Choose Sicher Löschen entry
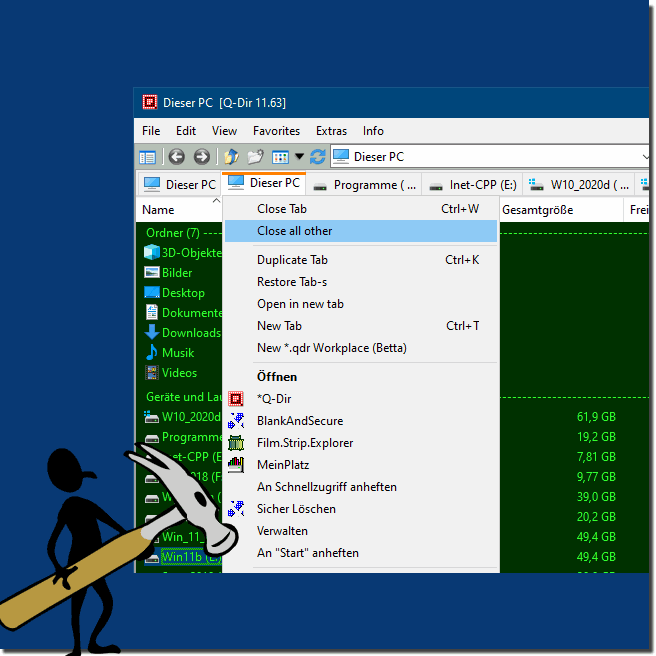 361,509
